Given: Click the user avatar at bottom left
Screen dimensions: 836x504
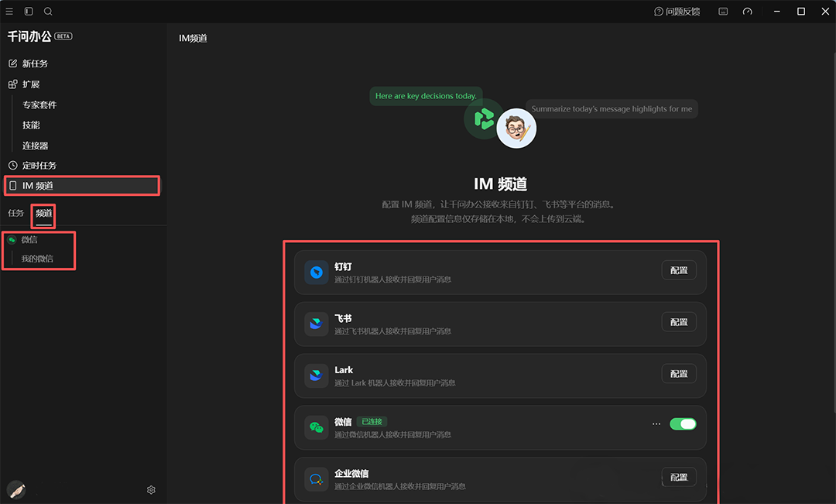Looking at the screenshot, I should (16, 489).
